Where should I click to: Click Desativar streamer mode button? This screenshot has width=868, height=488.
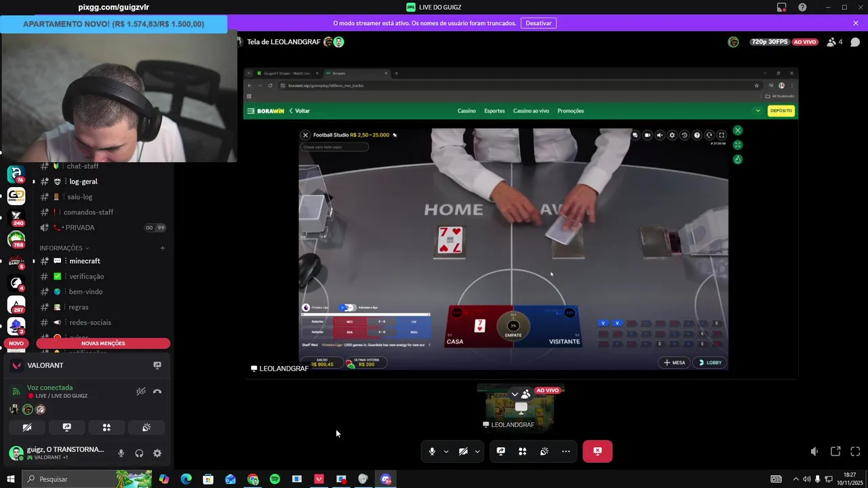[x=538, y=23]
